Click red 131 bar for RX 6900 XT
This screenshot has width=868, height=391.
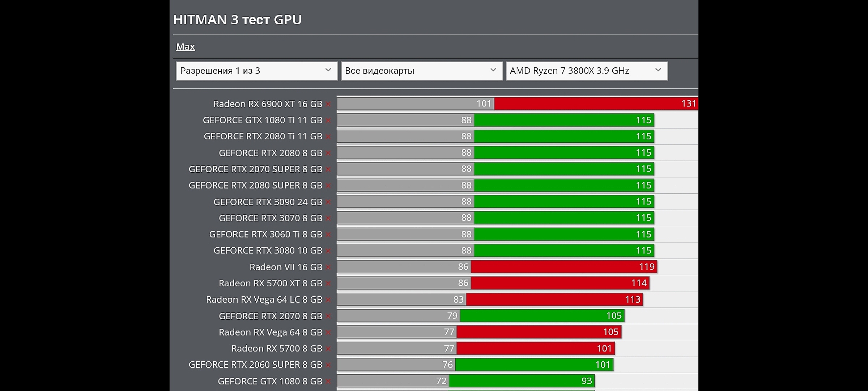(595, 104)
